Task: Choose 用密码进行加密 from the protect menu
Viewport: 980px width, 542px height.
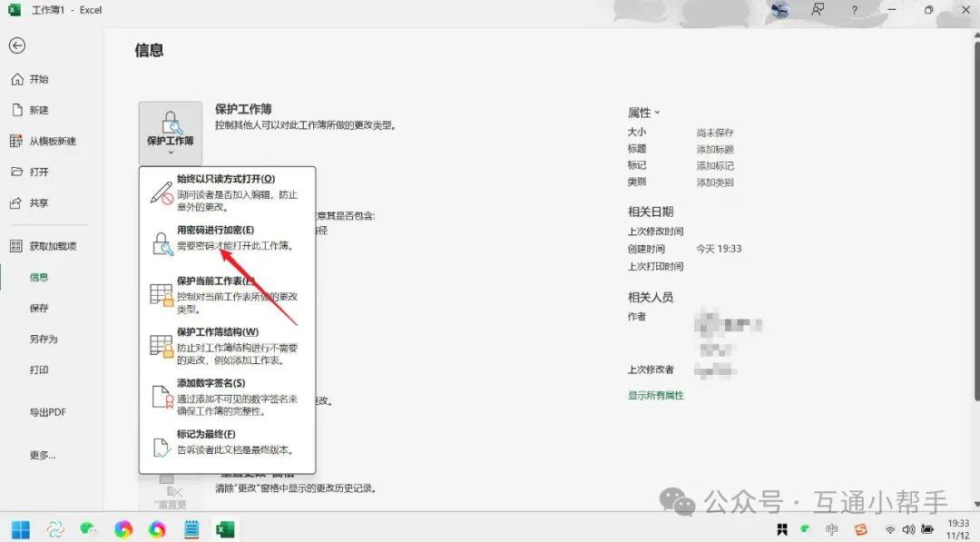Action: click(218, 233)
